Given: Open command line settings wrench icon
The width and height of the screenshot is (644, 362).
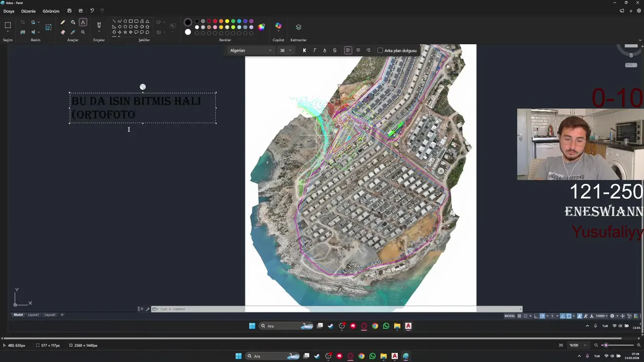Looking at the screenshot, I should pyautogui.click(x=147, y=309).
